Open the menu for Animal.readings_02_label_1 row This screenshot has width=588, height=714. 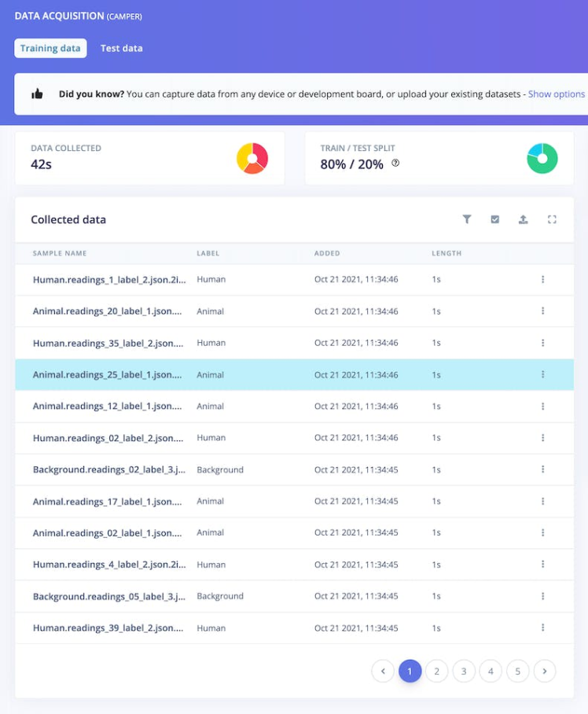click(543, 533)
